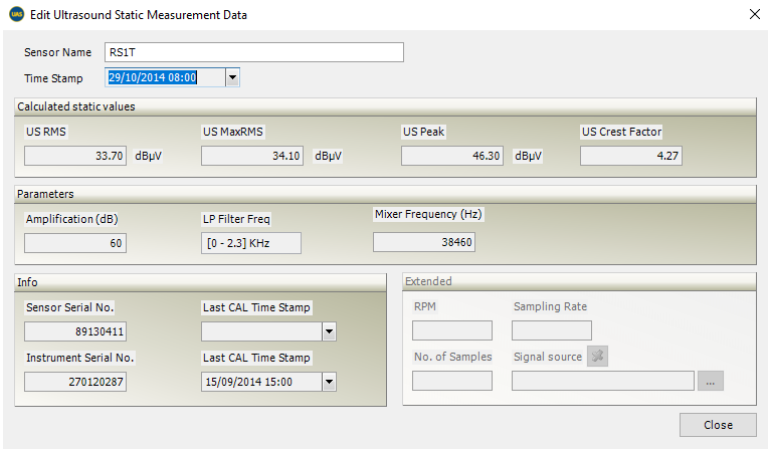Select the US RMS value field

point(75,156)
